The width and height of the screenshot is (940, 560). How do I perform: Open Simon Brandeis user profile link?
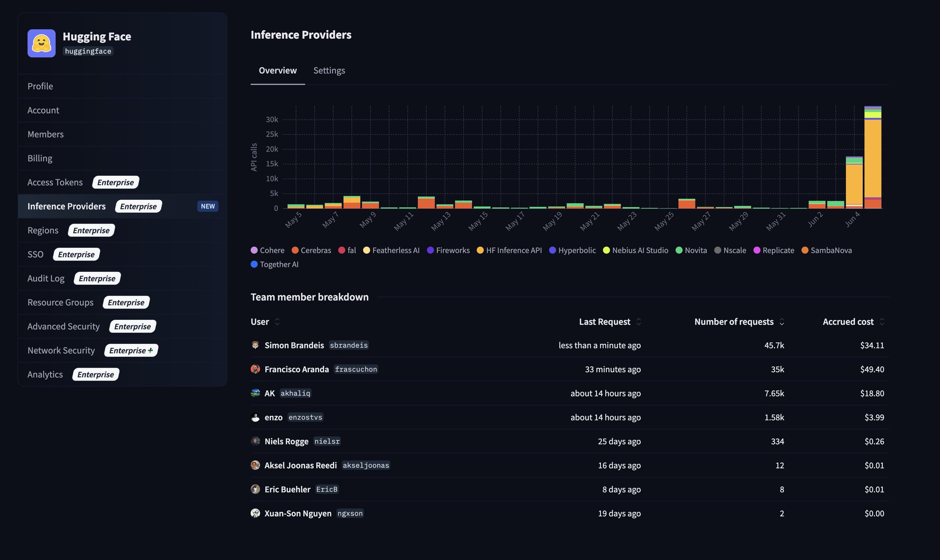[x=294, y=345]
